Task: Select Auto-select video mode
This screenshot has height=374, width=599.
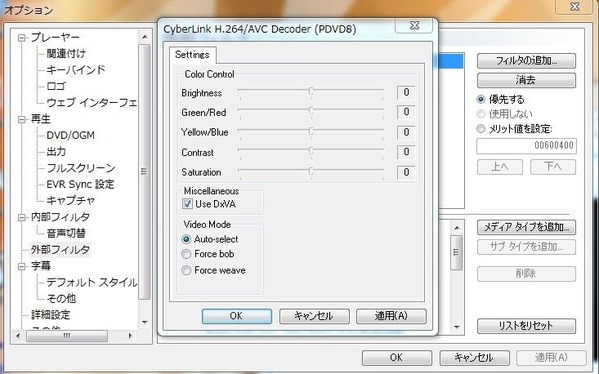Action: coord(186,240)
